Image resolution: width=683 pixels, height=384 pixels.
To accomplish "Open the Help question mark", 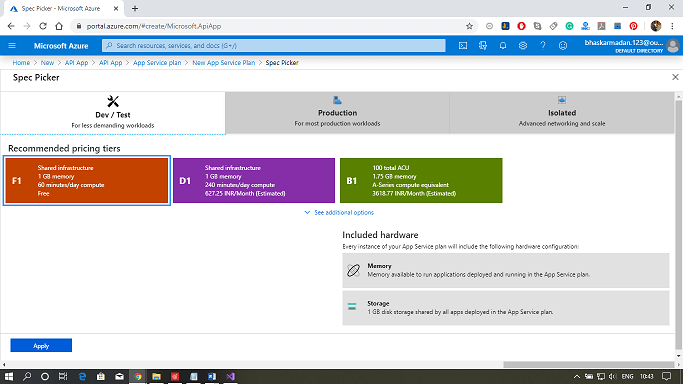I will [x=543, y=46].
